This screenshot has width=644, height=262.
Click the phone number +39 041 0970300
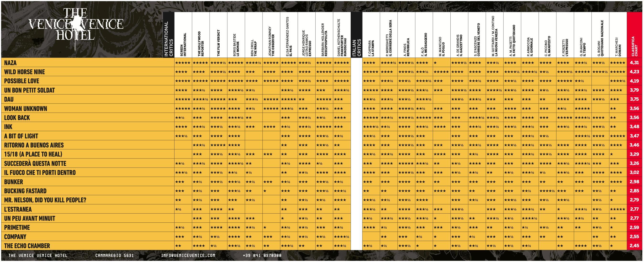point(262,256)
